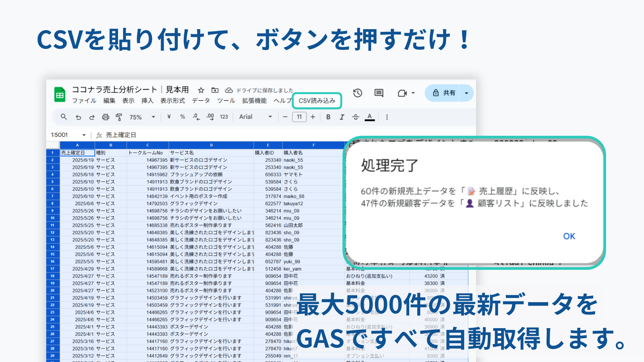Screen dimensions: 644x362
Task: Click the Google Sheets logo icon
Action: pos(60,95)
